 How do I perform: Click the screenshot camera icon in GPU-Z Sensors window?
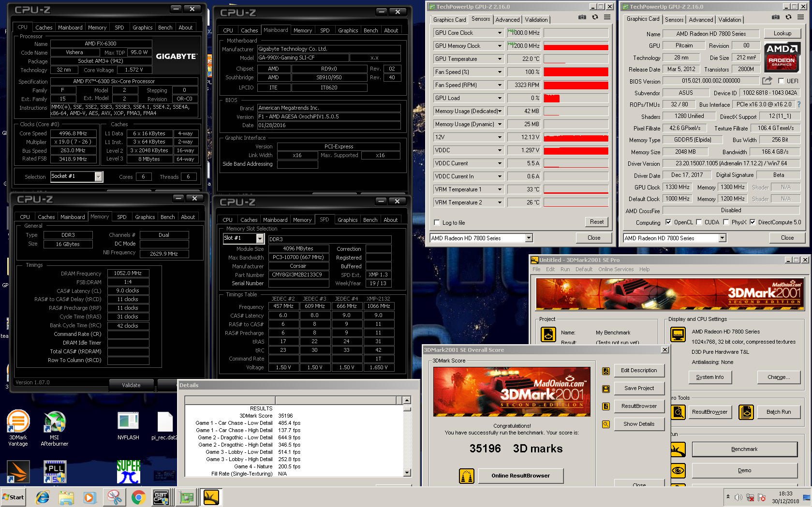tap(582, 17)
